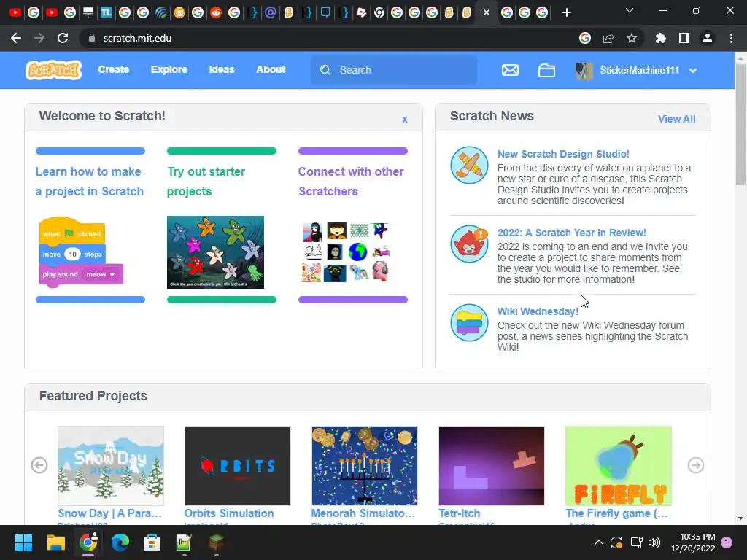Viewport: 747px width, 560px height.
Task: Open Microsoft Edge from the taskbar
Action: point(120,542)
